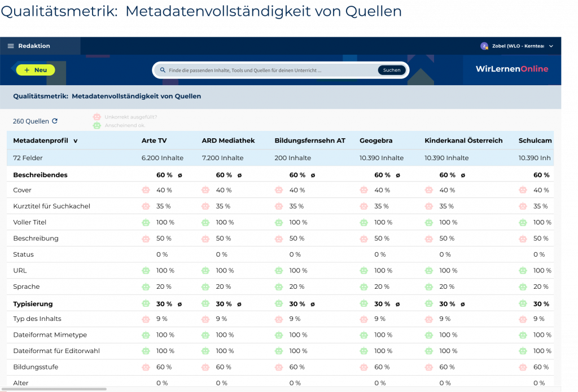Click the refresh icon next to 260 Quellen
This screenshot has width=578, height=392.
pos(55,121)
